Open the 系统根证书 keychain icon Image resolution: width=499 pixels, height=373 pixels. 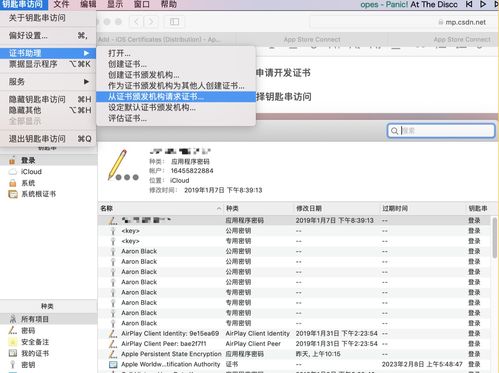(13, 194)
